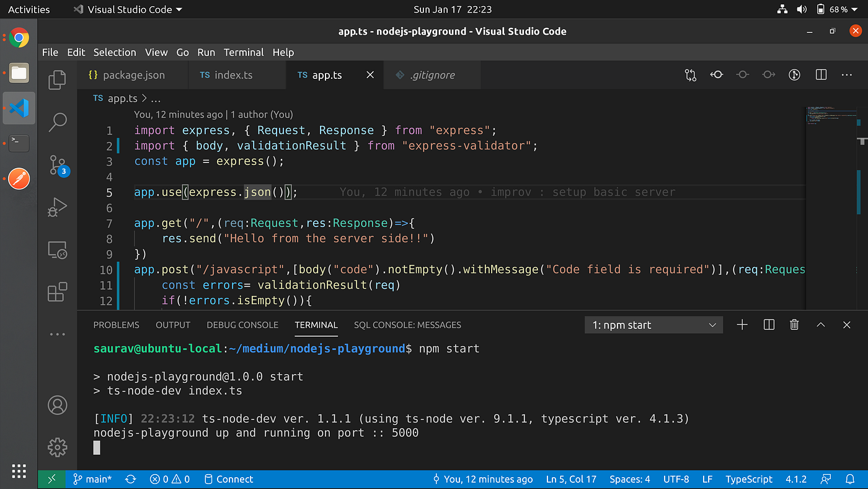Open the Explorer view in activity bar
This screenshot has height=489, width=868.
tap(58, 79)
